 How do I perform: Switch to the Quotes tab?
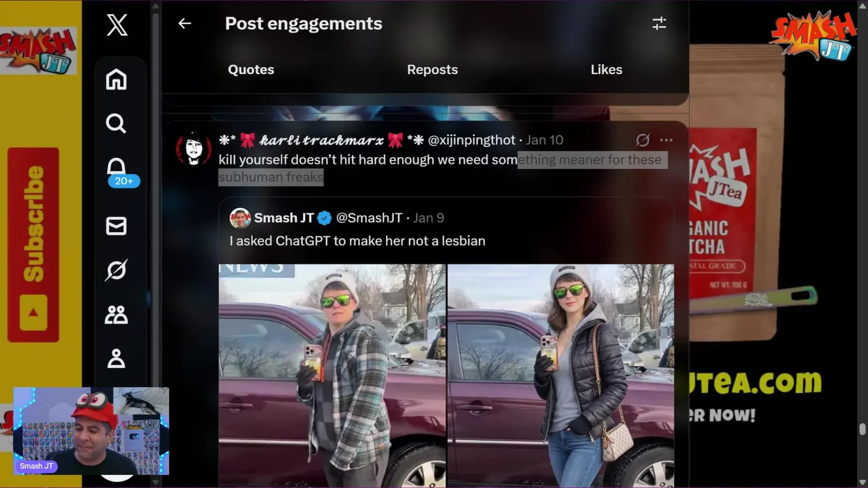(251, 69)
